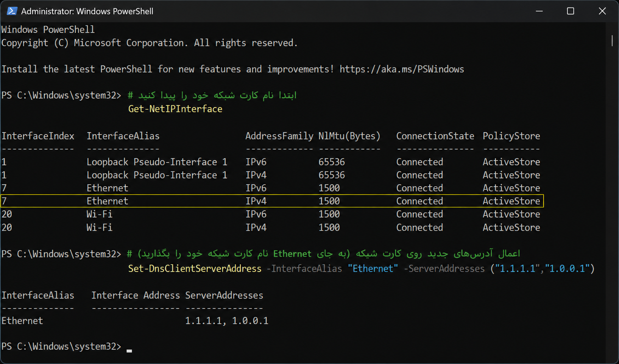Click the Get-NetIPInterface command text

(x=175, y=109)
